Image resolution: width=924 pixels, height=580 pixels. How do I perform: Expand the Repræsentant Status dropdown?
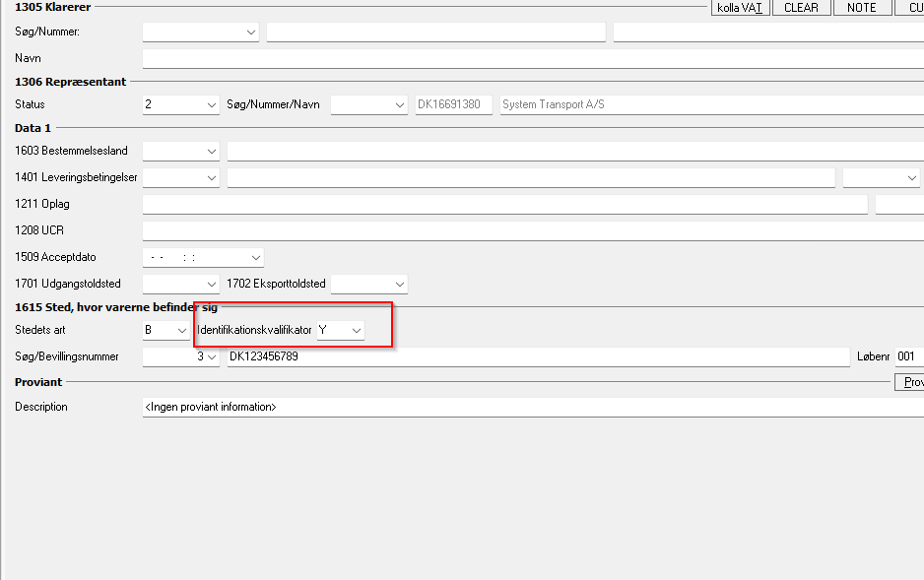211,105
